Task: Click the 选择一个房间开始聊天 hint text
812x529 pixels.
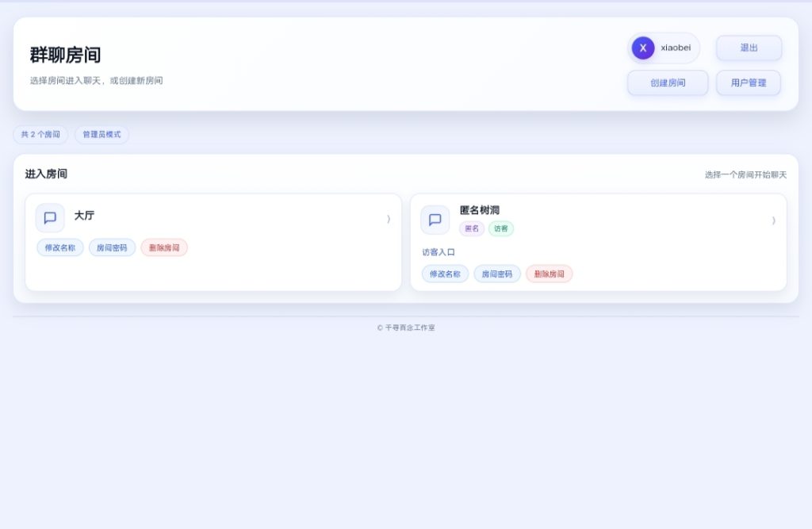Action: 745,175
